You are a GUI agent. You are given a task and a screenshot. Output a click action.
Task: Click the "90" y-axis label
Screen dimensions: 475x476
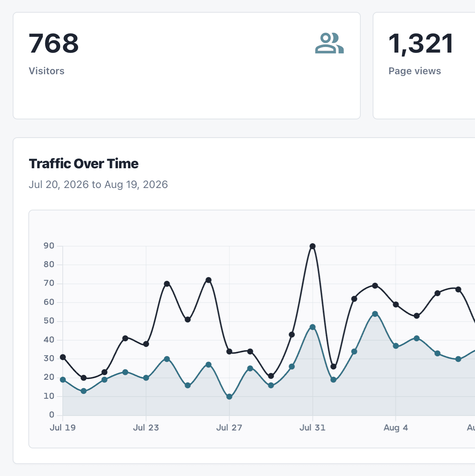[49, 246]
